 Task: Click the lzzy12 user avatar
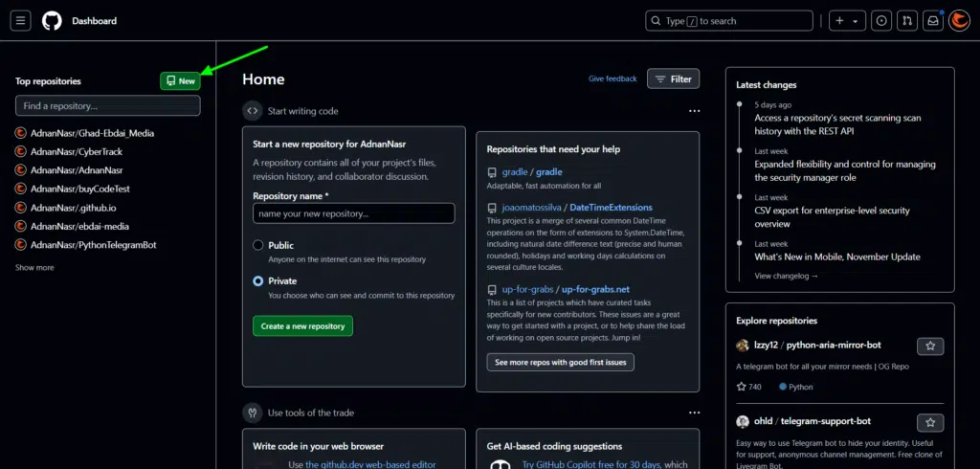coord(743,346)
